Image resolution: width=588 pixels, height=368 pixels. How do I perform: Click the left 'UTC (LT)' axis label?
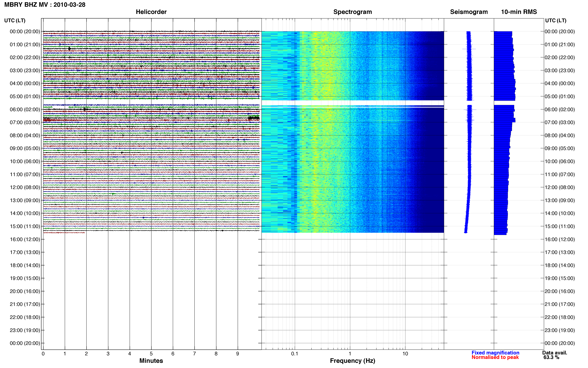pos(15,20)
